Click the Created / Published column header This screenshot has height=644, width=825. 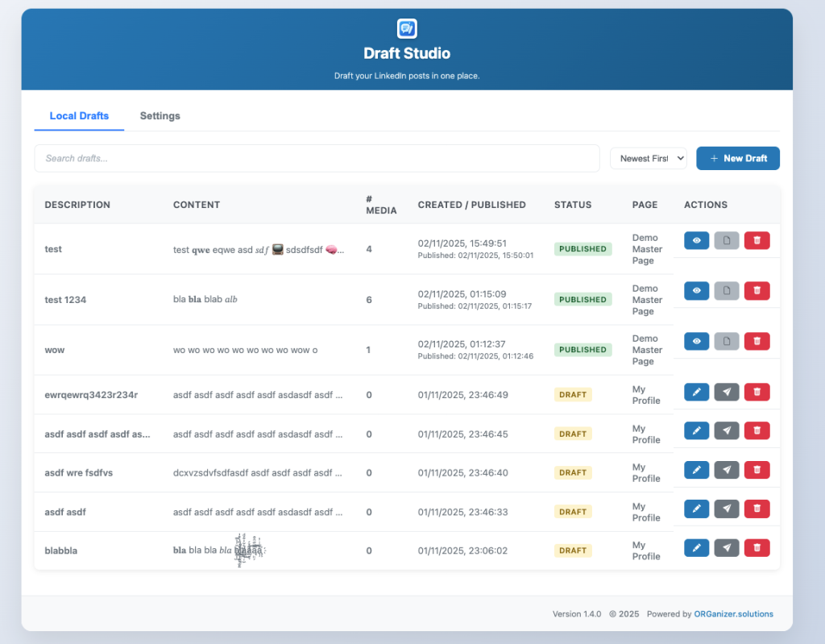pos(471,205)
